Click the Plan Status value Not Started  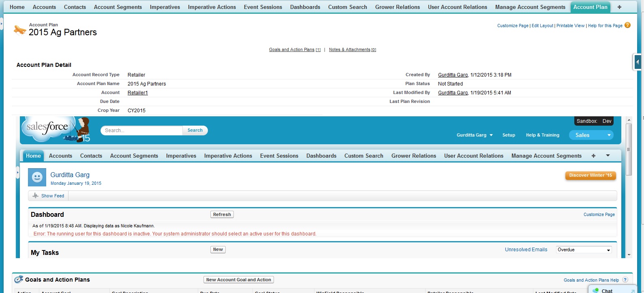[450, 84]
